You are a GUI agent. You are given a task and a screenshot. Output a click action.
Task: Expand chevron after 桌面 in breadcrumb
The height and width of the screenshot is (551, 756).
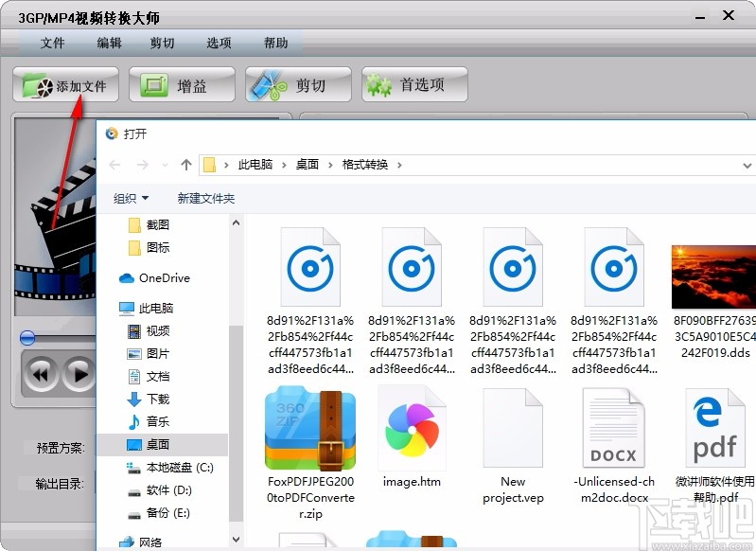pos(330,166)
